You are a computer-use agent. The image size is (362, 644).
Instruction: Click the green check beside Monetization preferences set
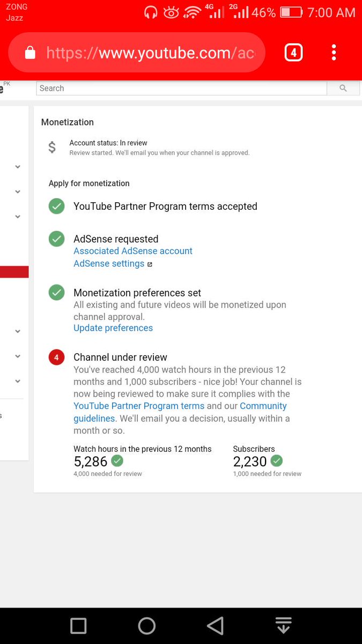pyautogui.click(x=56, y=292)
